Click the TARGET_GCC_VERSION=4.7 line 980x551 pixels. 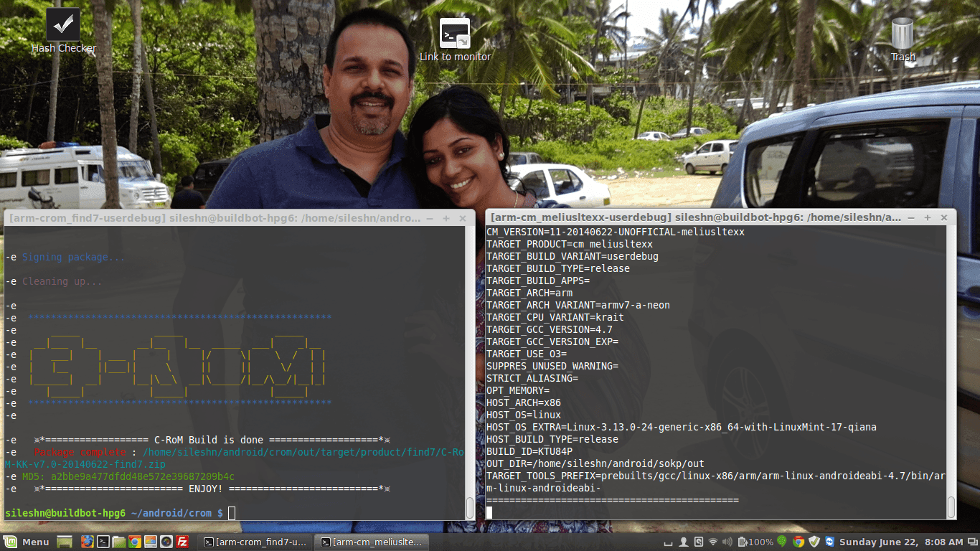click(x=550, y=329)
